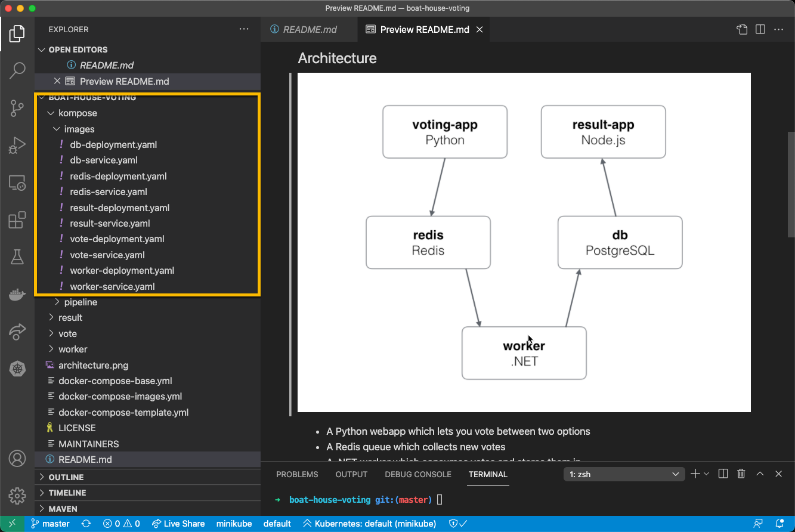Image resolution: width=795 pixels, height=532 pixels.
Task: Open the Explorer view in activity bar
Action: click(x=17, y=33)
